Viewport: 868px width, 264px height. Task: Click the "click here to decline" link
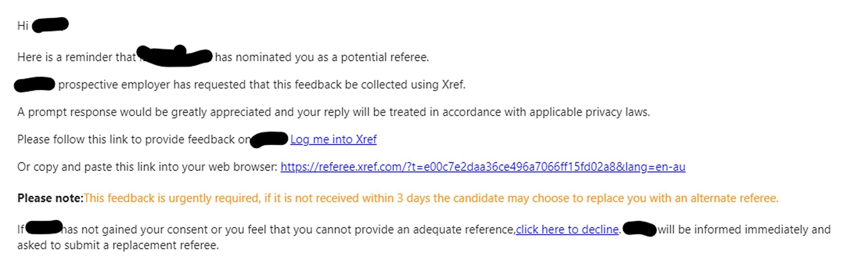[x=567, y=230]
